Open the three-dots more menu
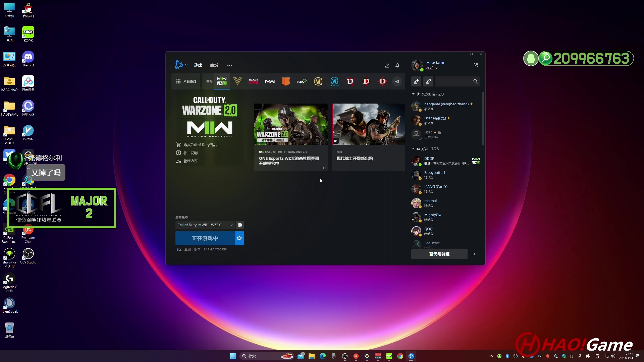 (229, 65)
